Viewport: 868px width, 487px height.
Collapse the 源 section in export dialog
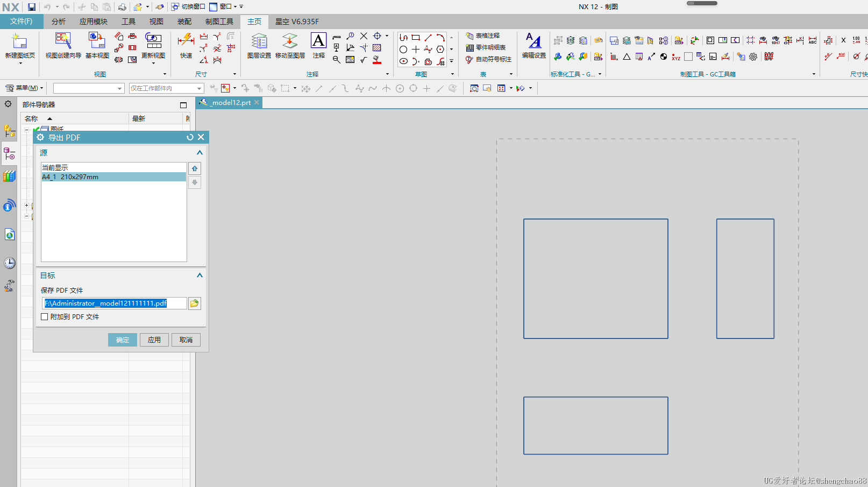tap(200, 153)
